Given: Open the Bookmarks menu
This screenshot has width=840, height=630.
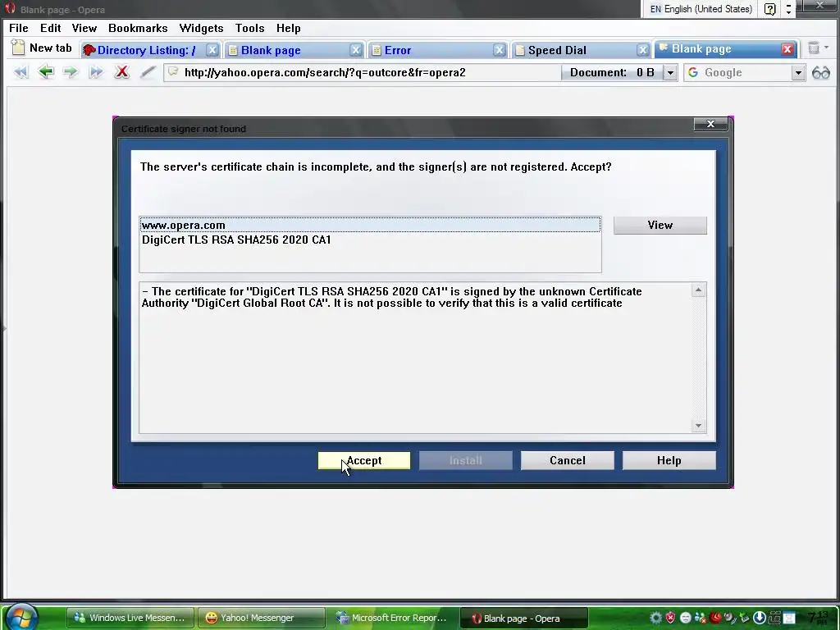Looking at the screenshot, I should tap(138, 28).
